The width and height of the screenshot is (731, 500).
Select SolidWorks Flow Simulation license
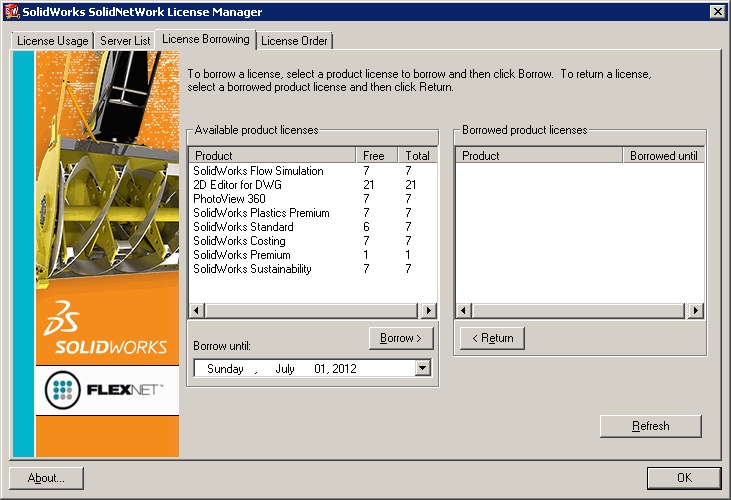point(258,171)
